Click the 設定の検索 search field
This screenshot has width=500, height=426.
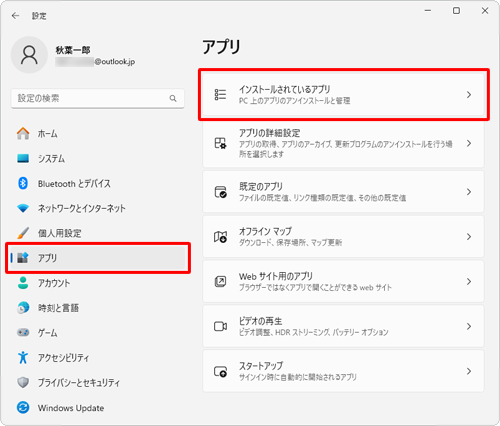click(x=97, y=98)
